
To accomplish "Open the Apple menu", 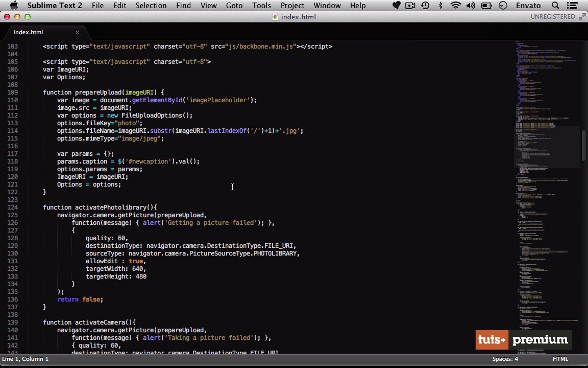I will click(x=13, y=5).
